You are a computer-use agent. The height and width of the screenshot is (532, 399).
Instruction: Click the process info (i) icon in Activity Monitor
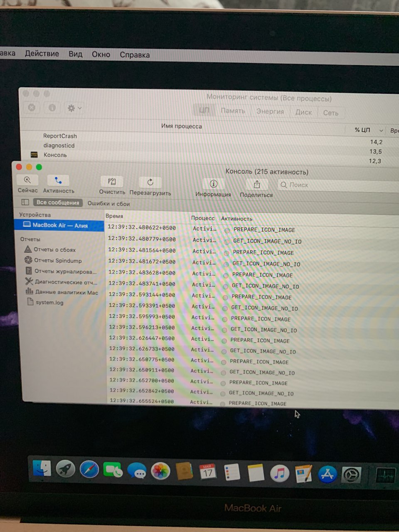tap(52, 108)
